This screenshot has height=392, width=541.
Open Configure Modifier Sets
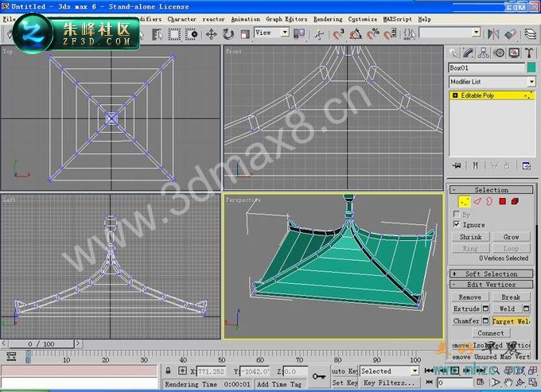(527, 166)
